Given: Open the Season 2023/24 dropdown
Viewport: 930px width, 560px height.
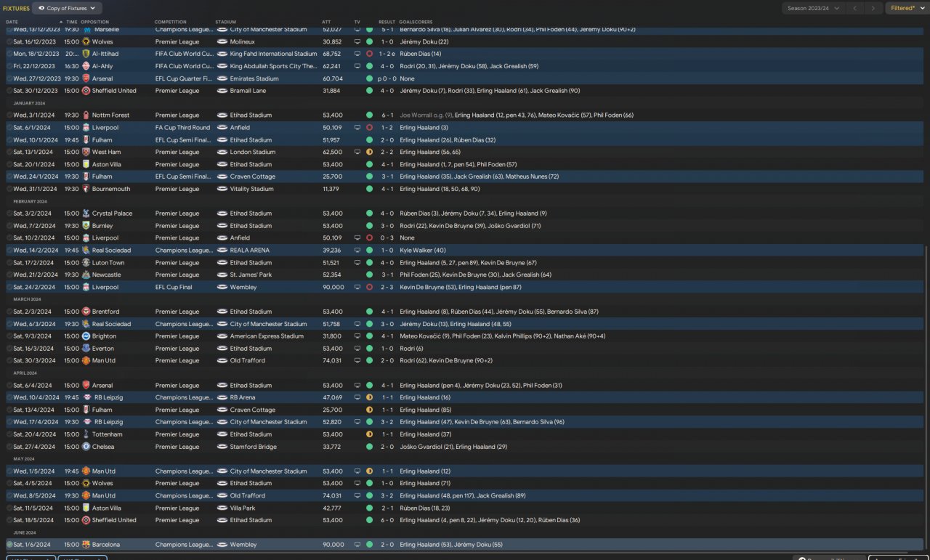Looking at the screenshot, I should pos(814,8).
